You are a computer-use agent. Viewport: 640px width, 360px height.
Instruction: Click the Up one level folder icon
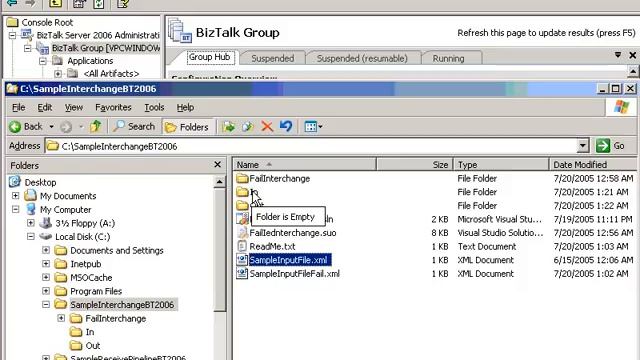(x=96, y=127)
